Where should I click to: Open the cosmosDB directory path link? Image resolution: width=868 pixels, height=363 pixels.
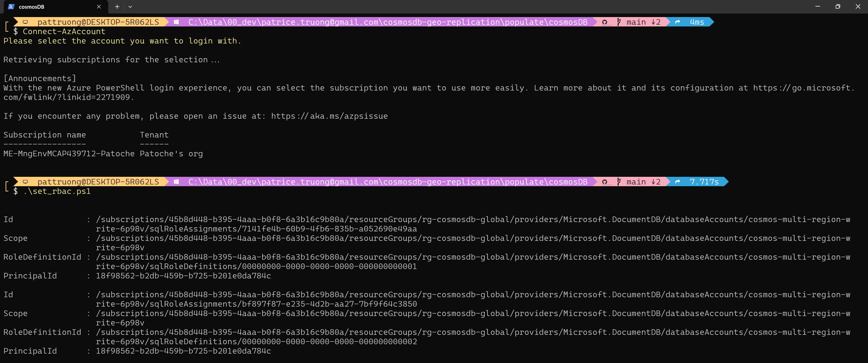pyautogui.click(x=388, y=22)
